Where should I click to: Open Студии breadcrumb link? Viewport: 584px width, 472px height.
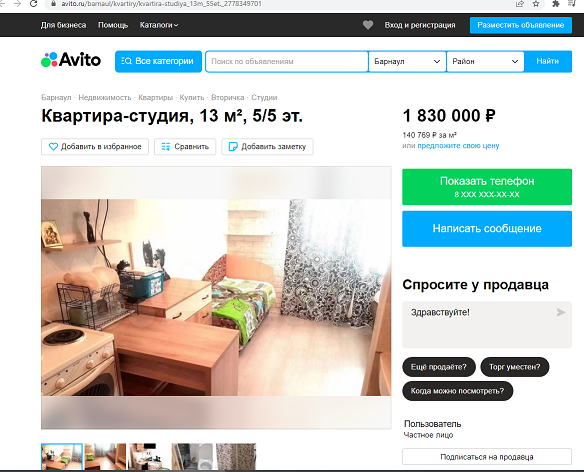(x=264, y=98)
